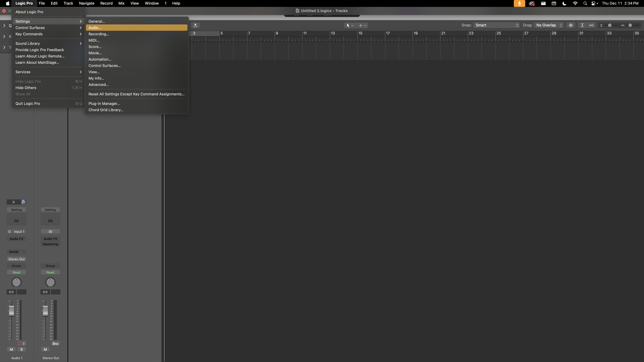Click the Catch Playhead icon
Viewport: 644px width, 362px height.
coord(195,25)
